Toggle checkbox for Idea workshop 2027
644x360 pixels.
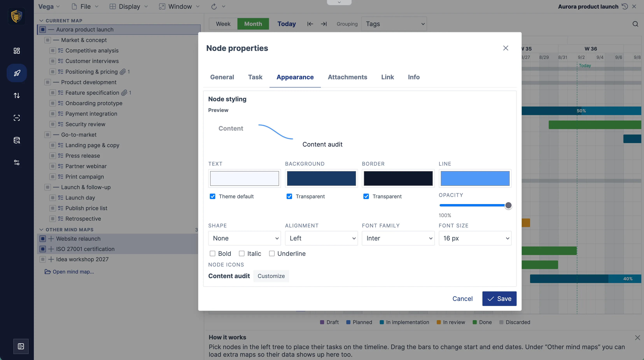click(x=43, y=259)
